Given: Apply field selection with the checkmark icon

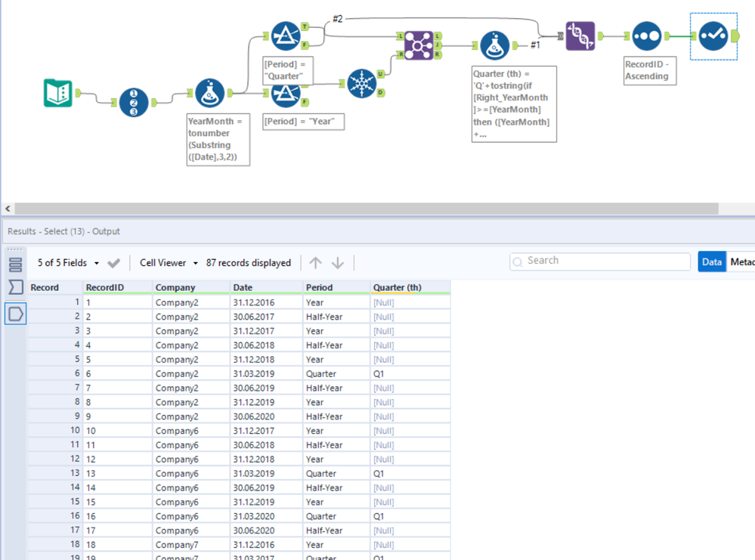Looking at the screenshot, I should 113,263.
